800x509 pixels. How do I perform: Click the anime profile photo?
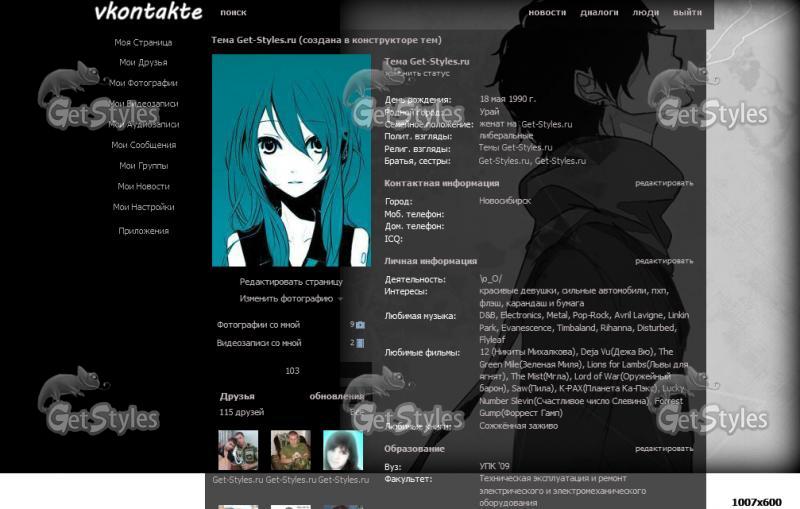click(291, 160)
